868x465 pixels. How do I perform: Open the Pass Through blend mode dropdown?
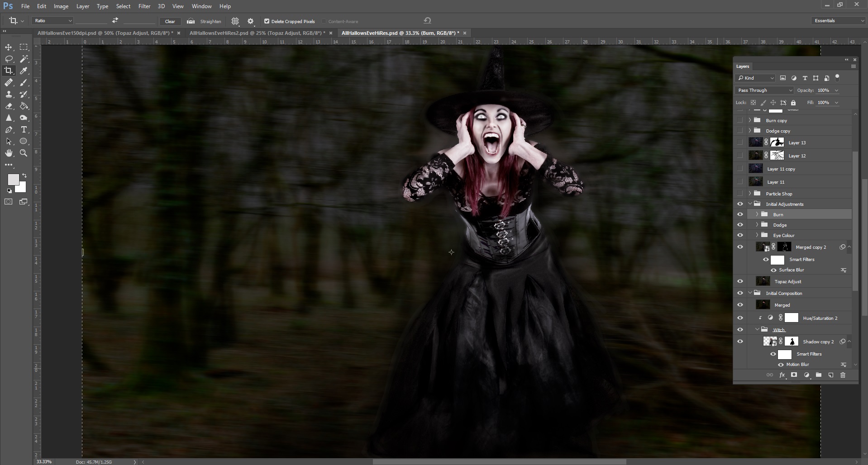pos(764,90)
